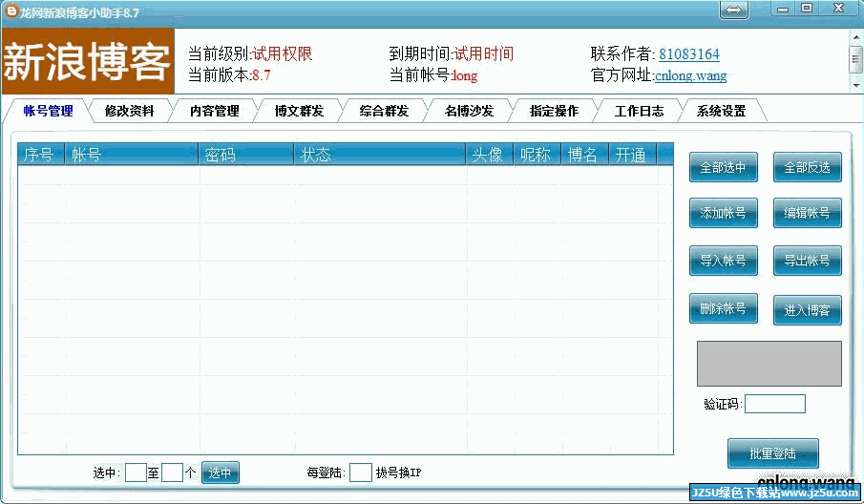Open the 名博沙发 tab
Image resolution: width=864 pixels, height=504 pixels.
(x=469, y=111)
